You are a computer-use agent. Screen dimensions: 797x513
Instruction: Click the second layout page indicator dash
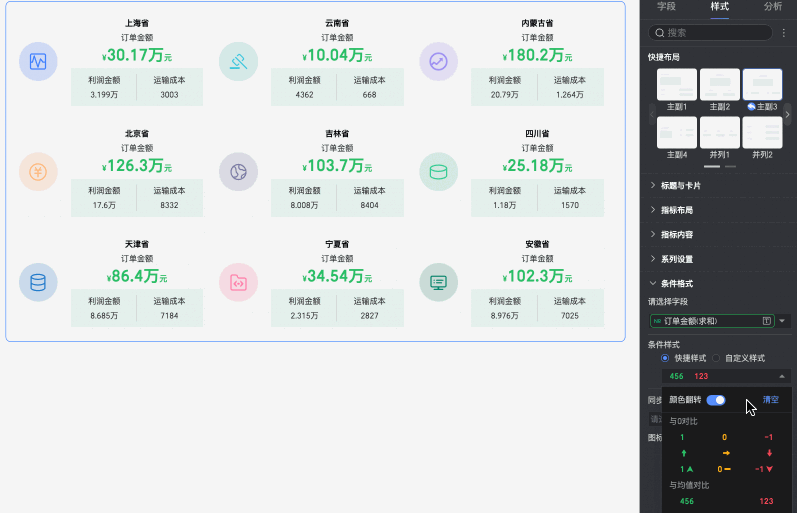tap(730, 166)
